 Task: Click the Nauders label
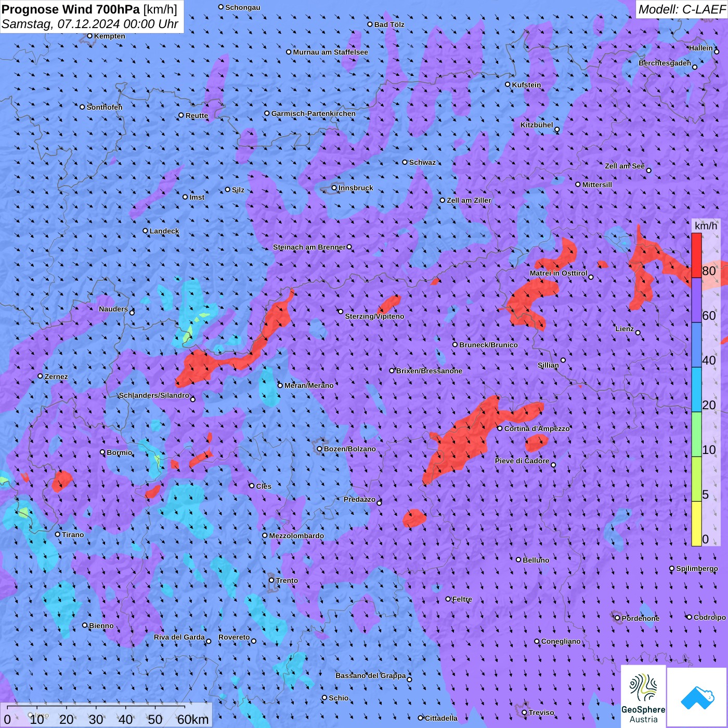coord(113,309)
